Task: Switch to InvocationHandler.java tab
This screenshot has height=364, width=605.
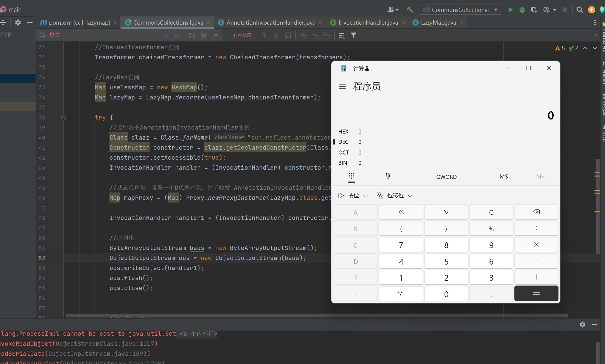Action: coord(368,23)
